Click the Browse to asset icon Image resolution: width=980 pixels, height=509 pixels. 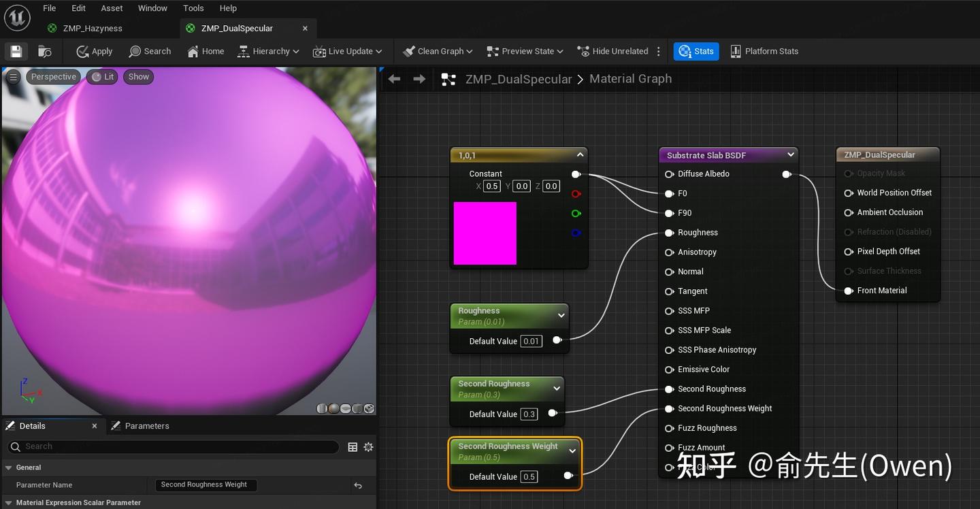[x=45, y=51]
